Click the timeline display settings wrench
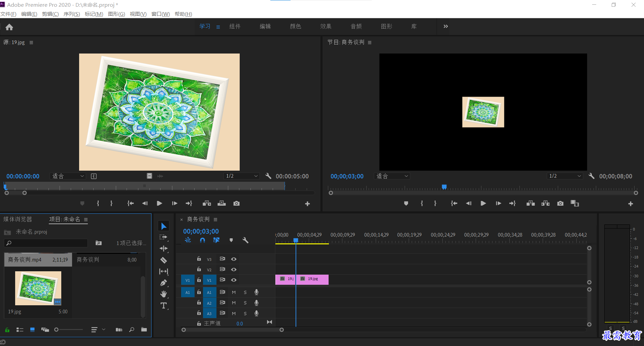Image resolution: width=644 pixels, height=346 pixels. 245,240
